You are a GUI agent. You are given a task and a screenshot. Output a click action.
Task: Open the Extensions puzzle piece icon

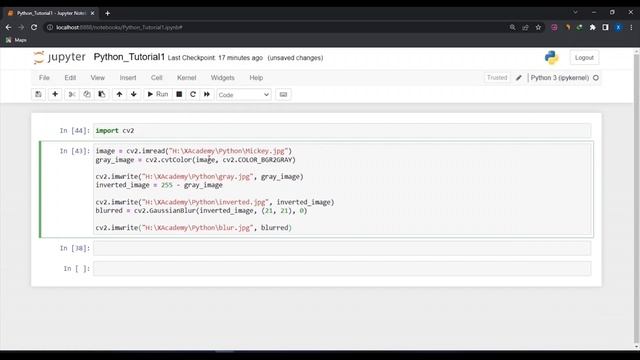(x=593, y=27)
